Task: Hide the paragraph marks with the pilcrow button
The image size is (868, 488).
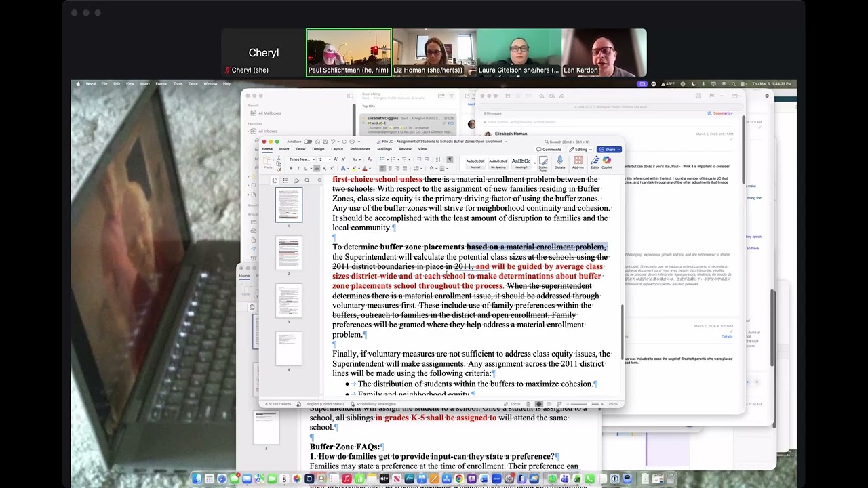Action: click(450, 159)
